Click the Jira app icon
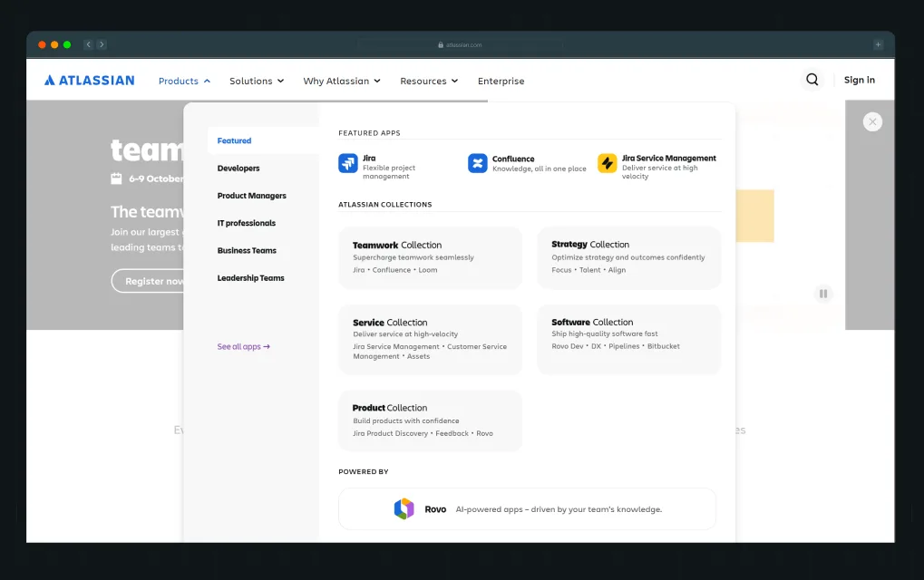Image resolution: width=924 pixels, height=580 pixels. pyautogui.click(x=347, y=163)
